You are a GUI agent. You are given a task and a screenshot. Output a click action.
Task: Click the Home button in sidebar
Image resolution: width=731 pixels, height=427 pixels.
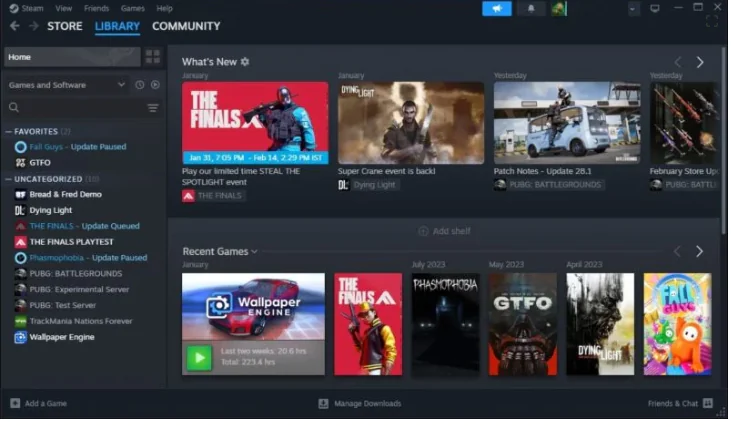click(x=72, y=57)
